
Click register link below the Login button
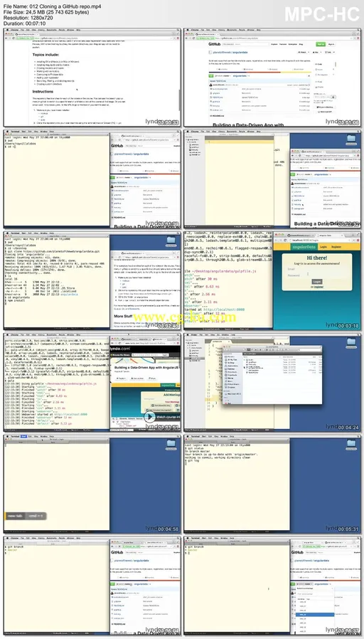point(319,287)
